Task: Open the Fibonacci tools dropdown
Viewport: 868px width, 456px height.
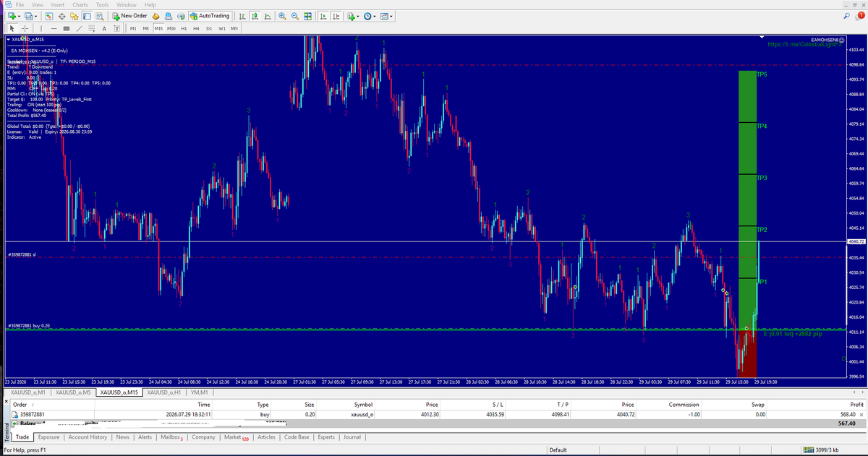Action: click(92, 28)
